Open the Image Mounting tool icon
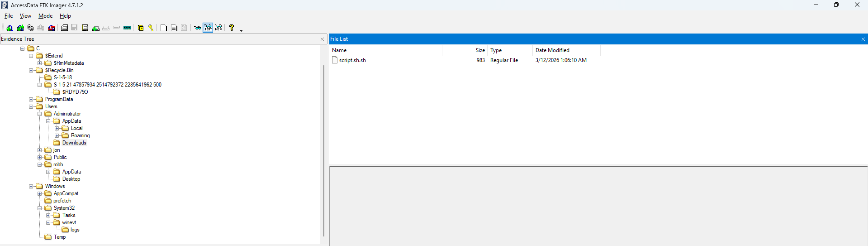 click(30, 28)
